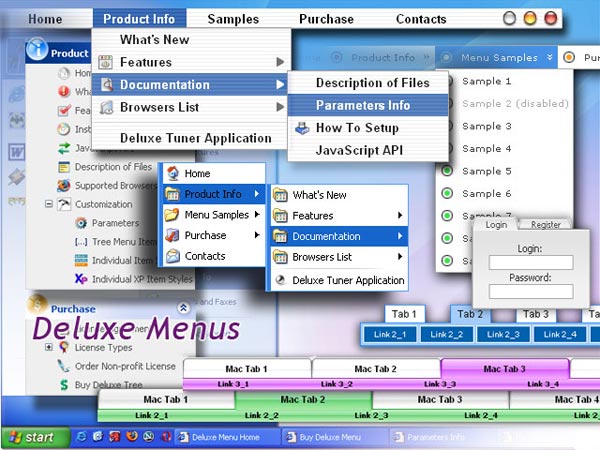The width and height of the screenshot is (600, 450).
Task: Select the Sample 5 radio button
Action: [446, 171]
